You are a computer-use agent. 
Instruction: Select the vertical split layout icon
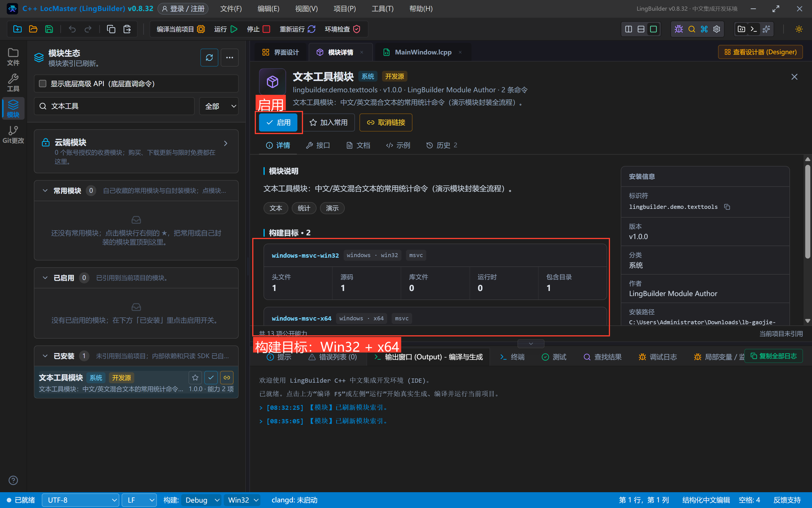coord(628,29)
